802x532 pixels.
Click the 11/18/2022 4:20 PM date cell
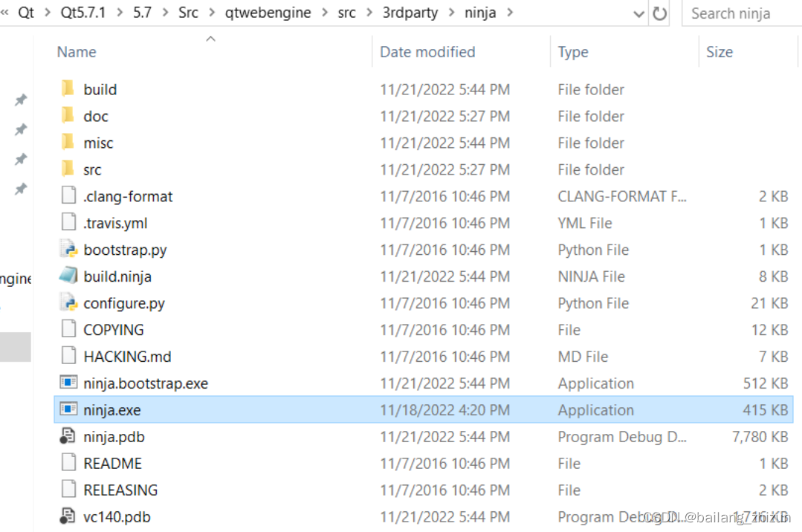coord(445,409)
